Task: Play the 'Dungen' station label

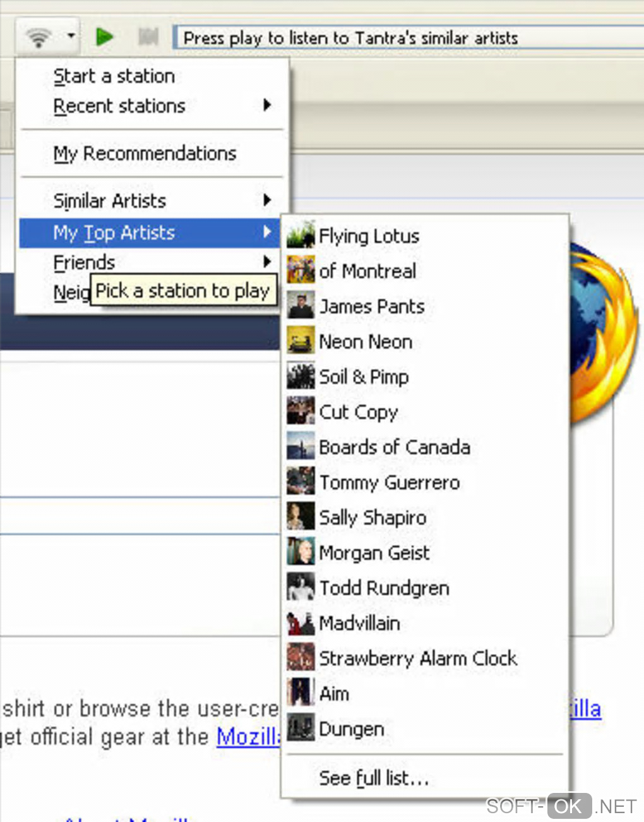Action: pos(352,729)
